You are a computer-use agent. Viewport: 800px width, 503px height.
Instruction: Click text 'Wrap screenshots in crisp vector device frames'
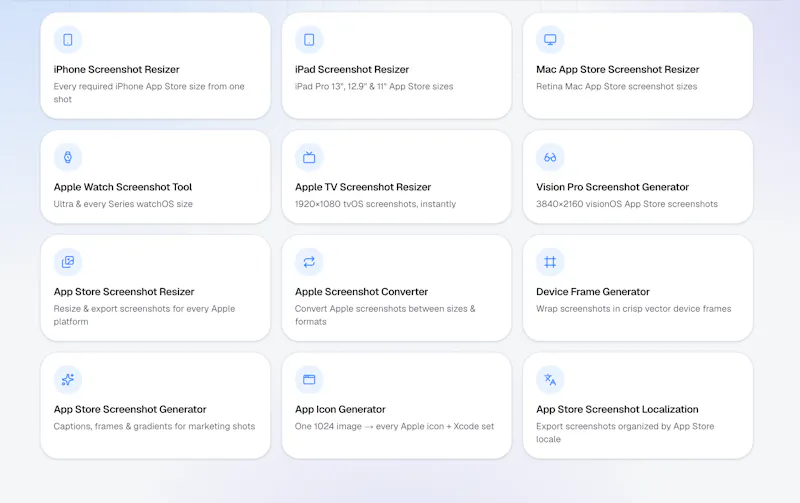pyautogui.click(x=634, y=309)
